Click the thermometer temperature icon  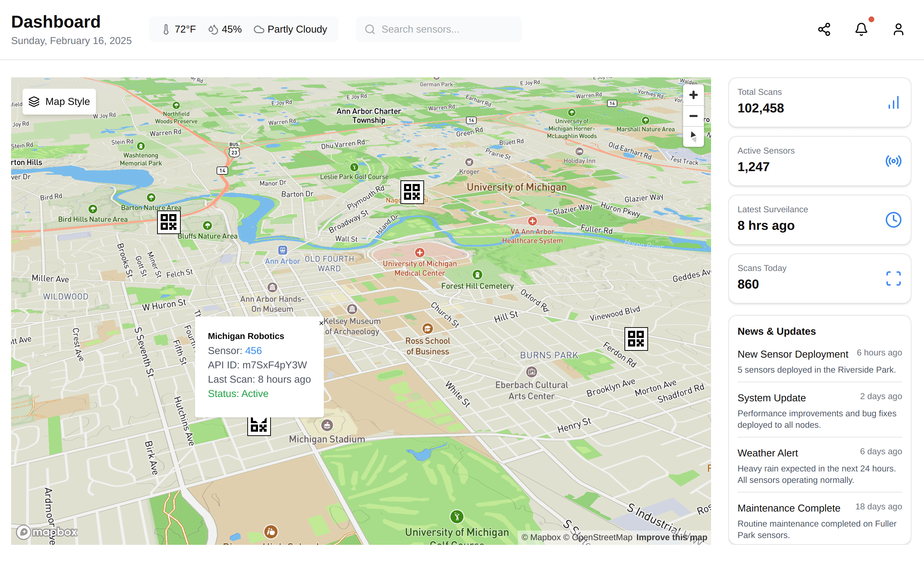click(x=166, y=29)
